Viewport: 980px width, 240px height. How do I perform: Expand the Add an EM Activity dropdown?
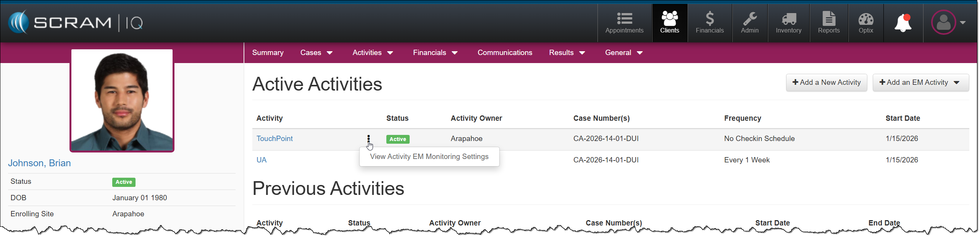920,83
